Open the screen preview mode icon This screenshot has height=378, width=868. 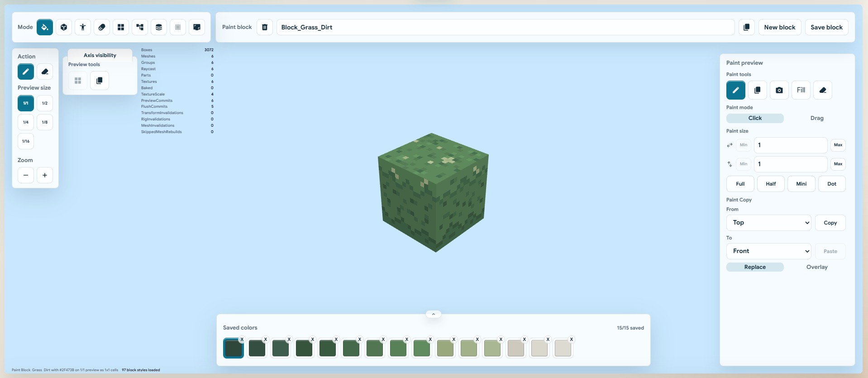point(197,27)
